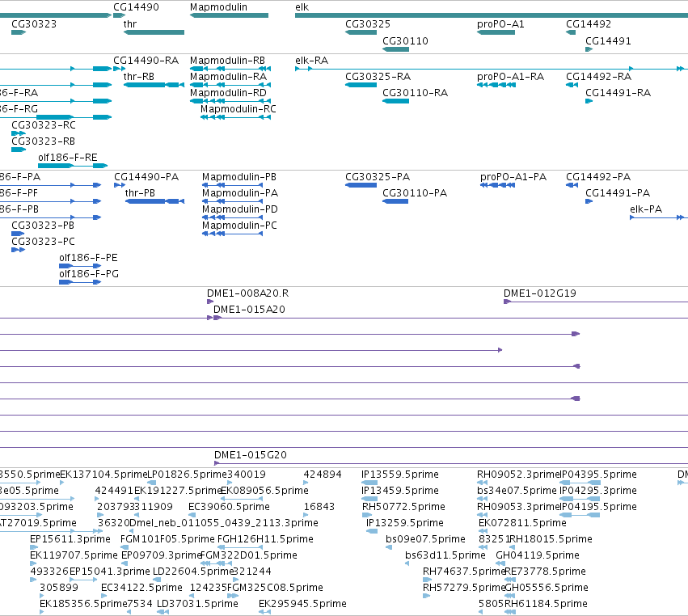The width and height of the screenshot is (688, 616).
Task: Select protein label CG14490-PA
Action: [146, 177]
